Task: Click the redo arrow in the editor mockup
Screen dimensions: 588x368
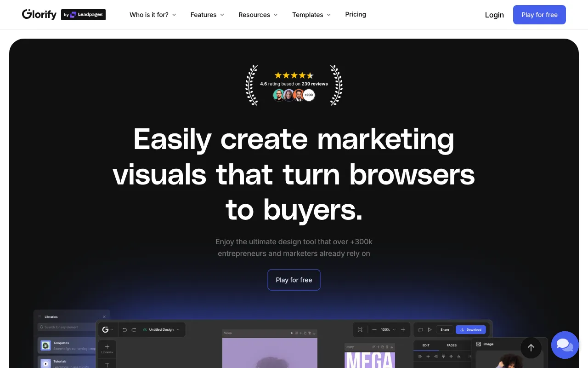Action: [134, 330]
